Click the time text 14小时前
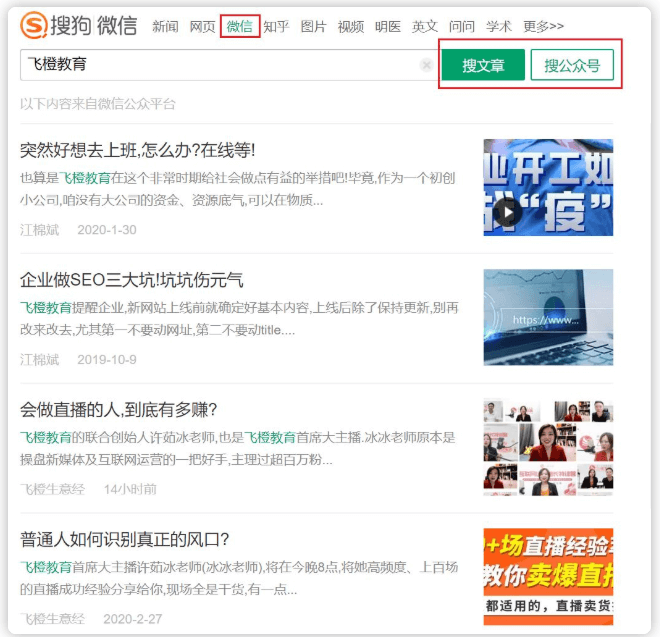Screen dimensions: 660x637 [130, 489]
